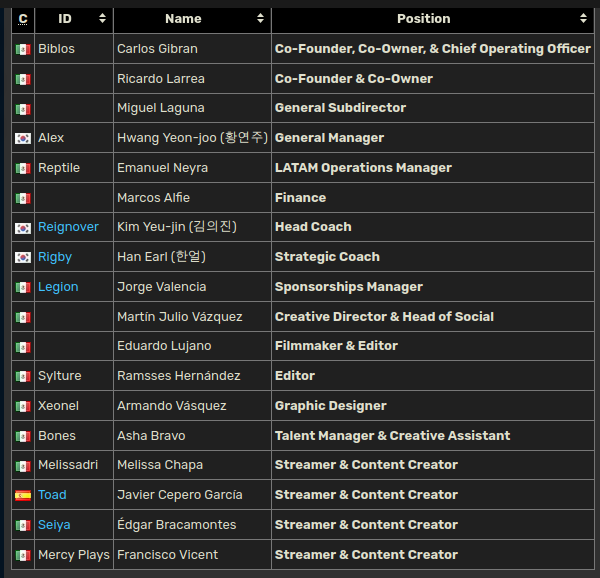This screenshot has height=578, width=600.
Task: Click Mexico flag in Reptile row
Action: [x=23, y=168]
